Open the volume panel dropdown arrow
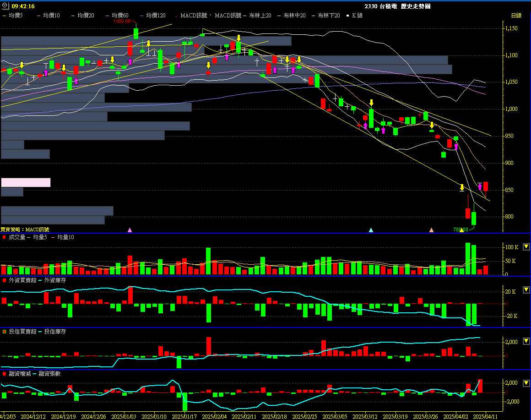Viewport: 531px width, 420px height. (526, 247)
